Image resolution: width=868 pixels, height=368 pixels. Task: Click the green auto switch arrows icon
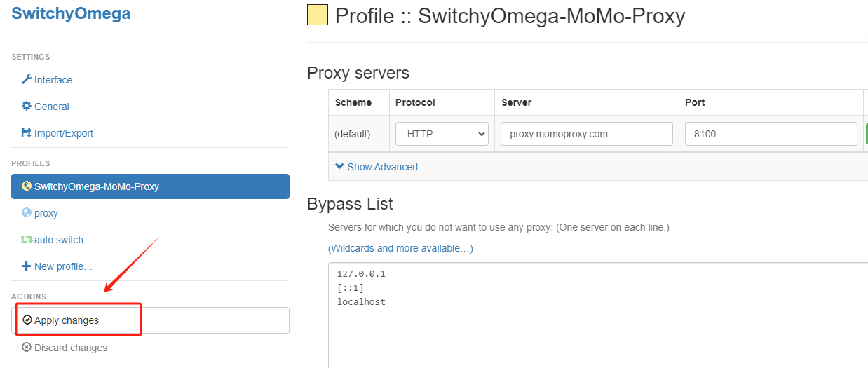pos(27,240)
